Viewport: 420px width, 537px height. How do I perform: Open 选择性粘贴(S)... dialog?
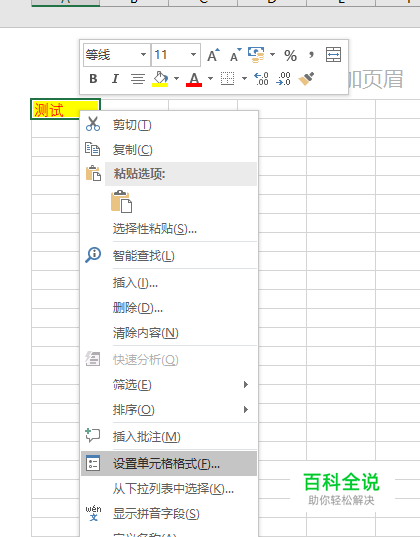[x=169, y=228]
